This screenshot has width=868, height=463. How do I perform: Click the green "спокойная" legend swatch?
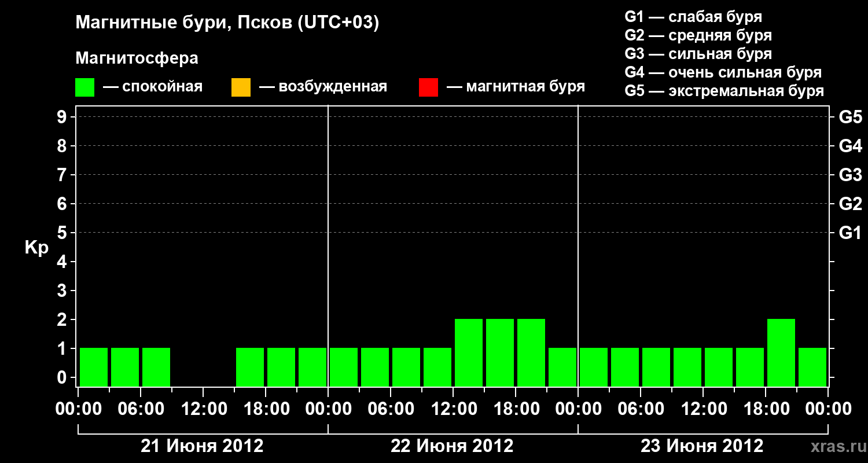[x=85, y=87]
